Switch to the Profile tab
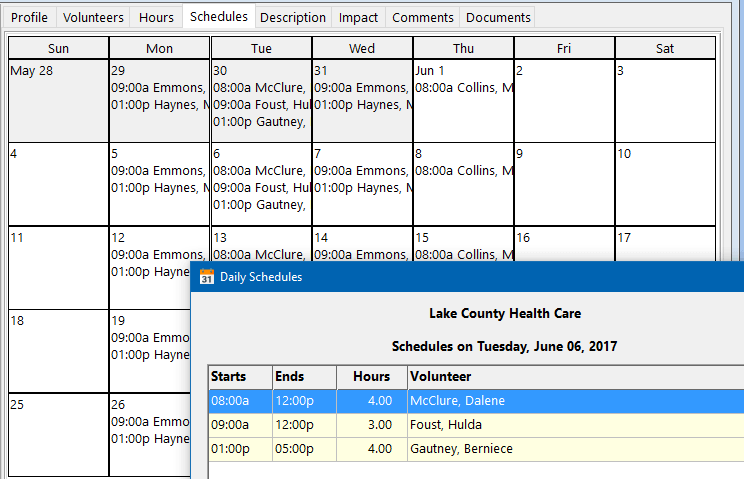This screenshot has width=744, height=479. [29, 18]
